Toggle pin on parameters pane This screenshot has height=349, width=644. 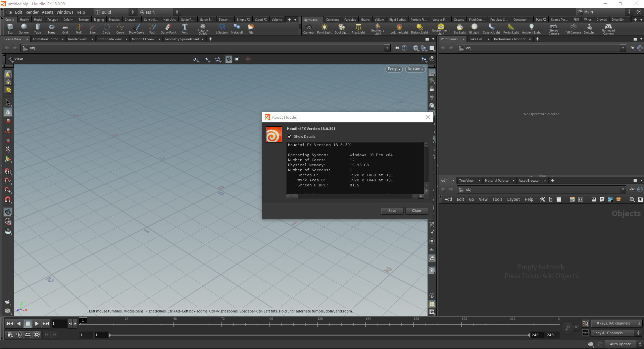coord(632,48)
